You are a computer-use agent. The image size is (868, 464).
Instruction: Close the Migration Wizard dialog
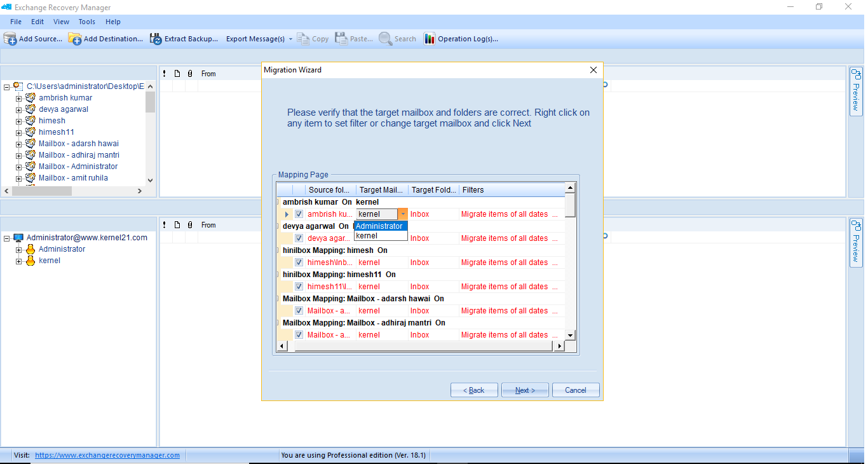pos(593,70)
